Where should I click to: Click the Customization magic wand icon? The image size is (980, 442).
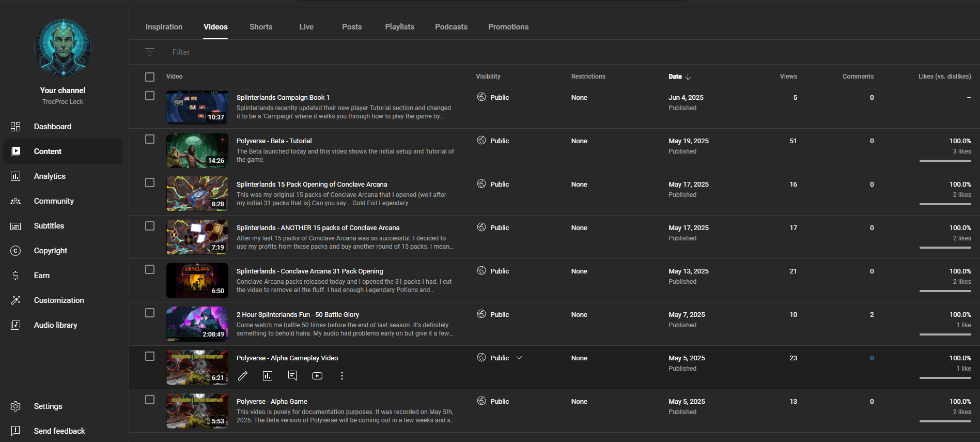pyautogui.click(x=15, y=300)
